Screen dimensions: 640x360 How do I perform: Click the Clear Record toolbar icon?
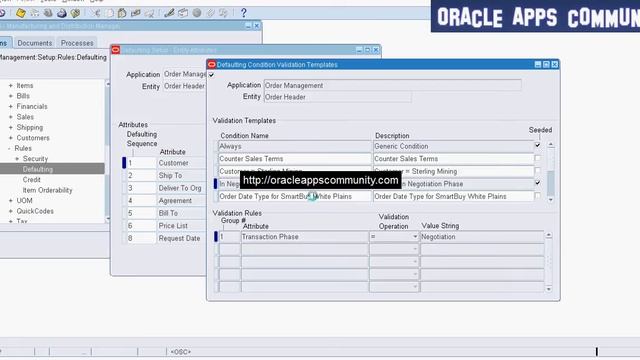click(x=136, y=13)
